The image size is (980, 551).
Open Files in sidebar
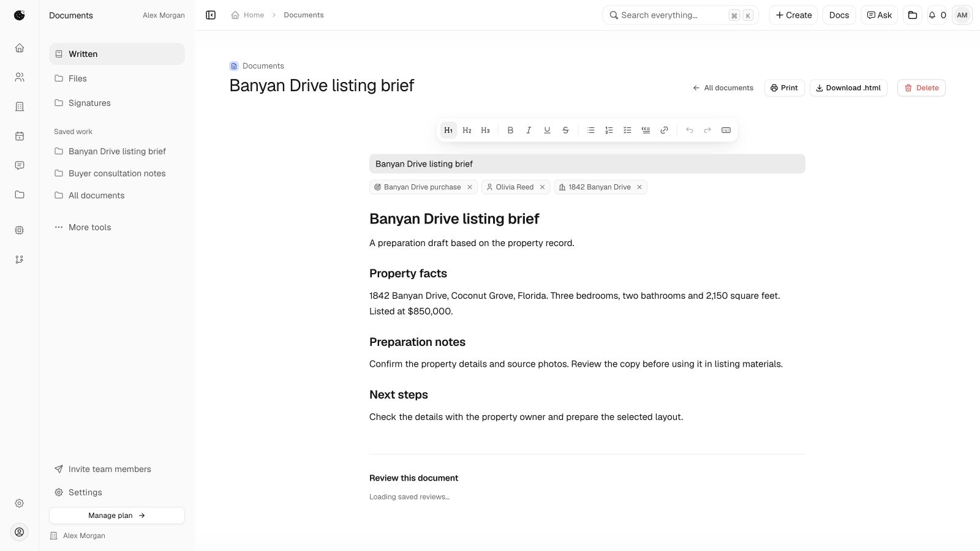coord(117,78)
